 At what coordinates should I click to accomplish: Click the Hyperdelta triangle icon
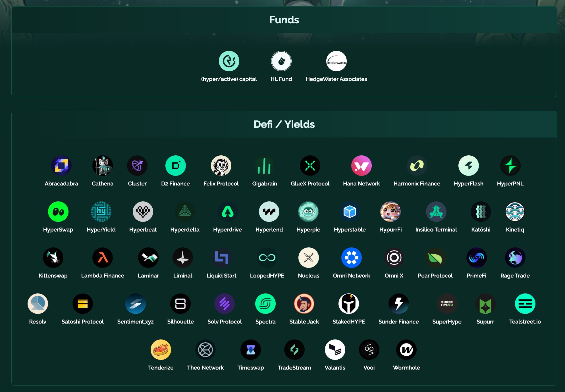tap(185, 212)
